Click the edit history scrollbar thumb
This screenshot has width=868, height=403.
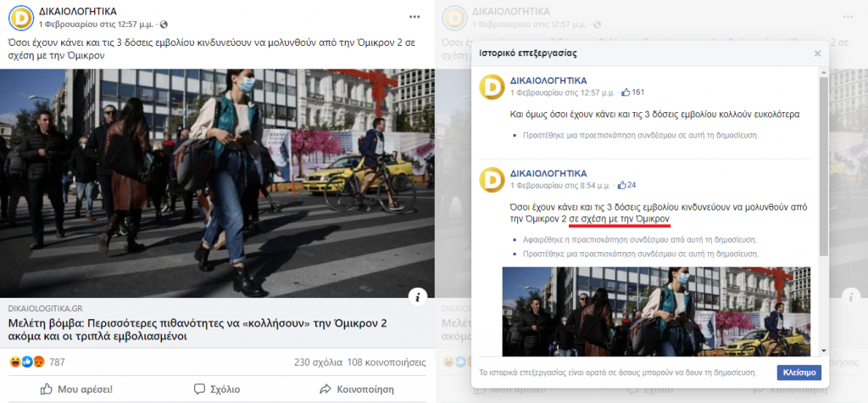(x=824, y=166)
